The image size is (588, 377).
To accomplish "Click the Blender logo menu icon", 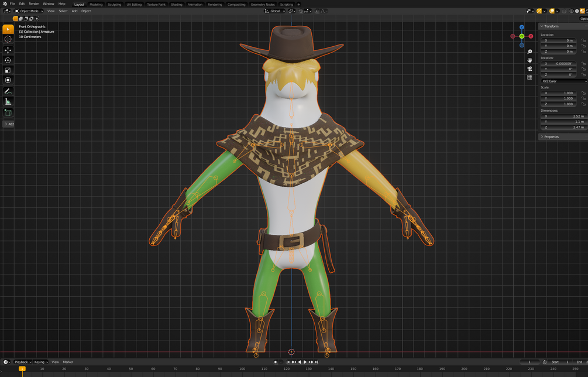I will (x=5, y=4).
